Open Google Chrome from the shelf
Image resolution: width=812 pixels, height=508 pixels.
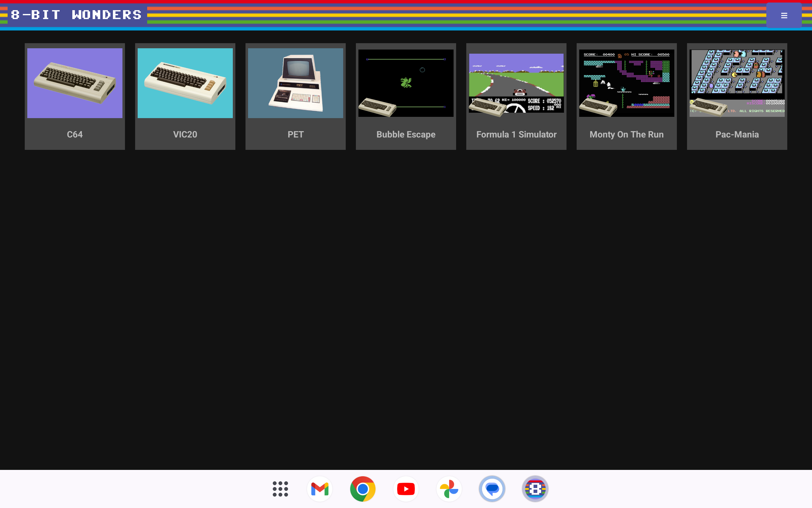(x=363, y=489)
